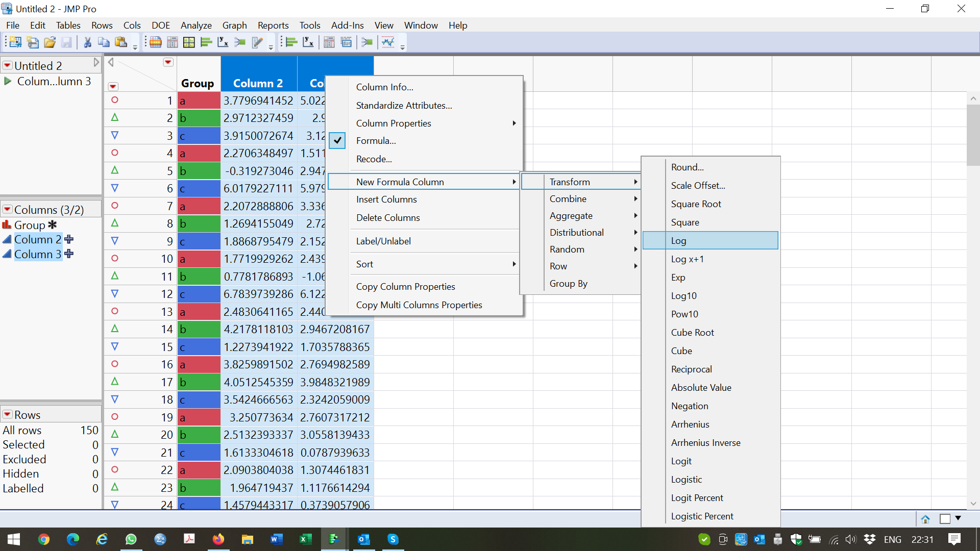Open the Rows panel red triangle menu
This screenshot has width=980, height=551.
click(x=8, y=414)
